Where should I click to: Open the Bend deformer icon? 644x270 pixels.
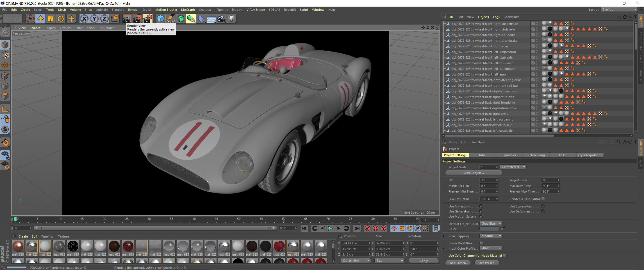[x=201, y=19]
